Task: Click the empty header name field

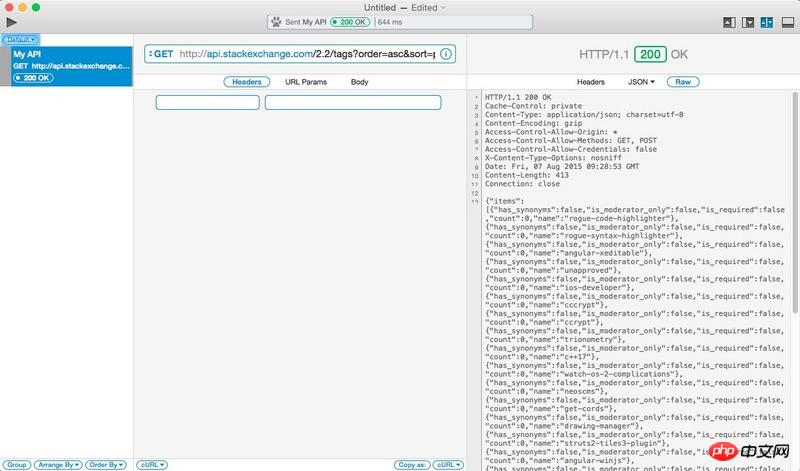Action: click(x=208, y=102)
